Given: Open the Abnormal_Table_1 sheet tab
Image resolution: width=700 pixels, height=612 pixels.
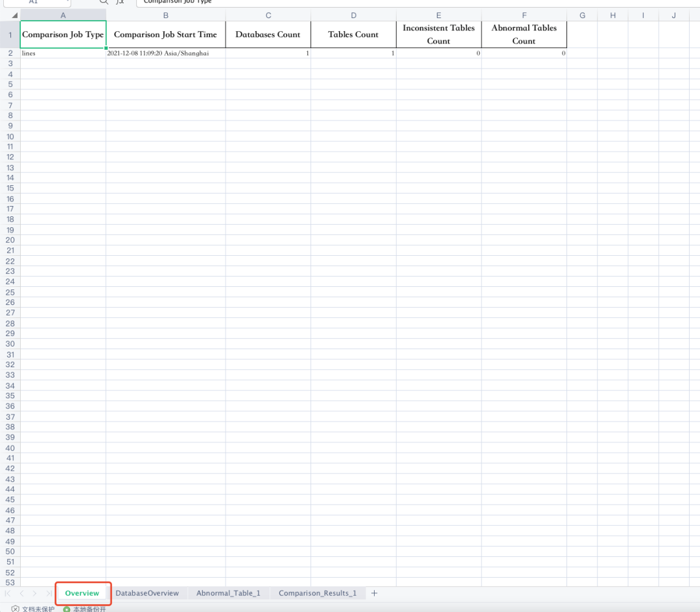Looking at the screenshot, I should pyautogui.click(x=228, y=593).
